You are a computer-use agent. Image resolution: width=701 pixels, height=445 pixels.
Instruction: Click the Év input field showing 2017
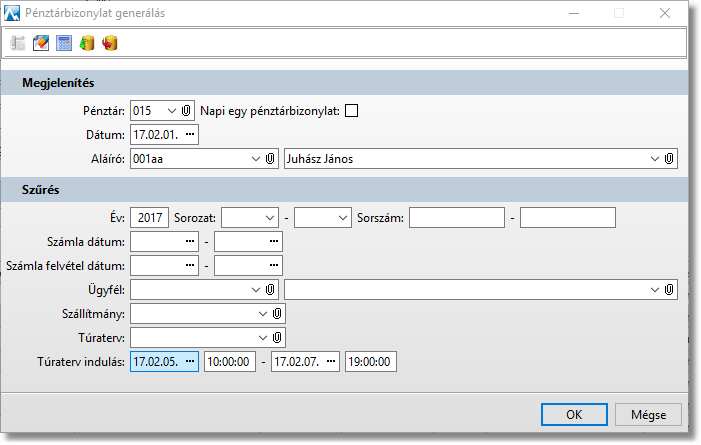[x=149, y=217]
